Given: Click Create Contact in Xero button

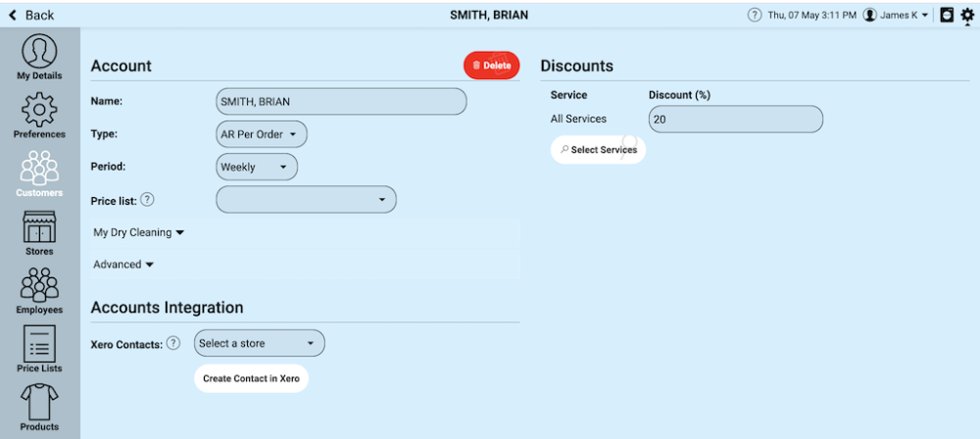Looking at the screenshot, I should pyautogui.click(x=251, y=378).
